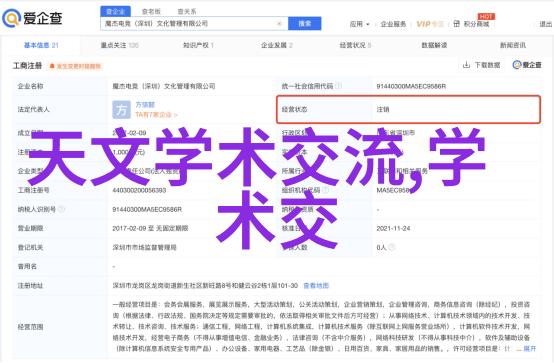
Task: Open the VIP membership link
Action: click(430, 24)
